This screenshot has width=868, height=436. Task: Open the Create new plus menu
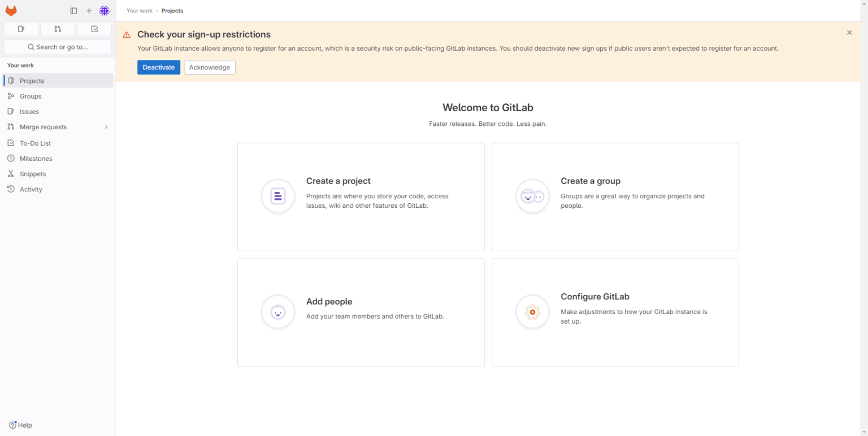(89, 11)
